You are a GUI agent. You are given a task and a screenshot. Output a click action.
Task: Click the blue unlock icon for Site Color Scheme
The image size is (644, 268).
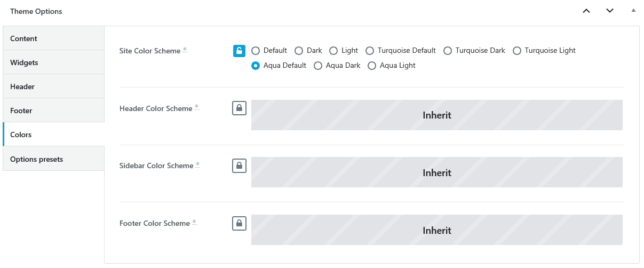pyautogui.click(x=239, y=51)
